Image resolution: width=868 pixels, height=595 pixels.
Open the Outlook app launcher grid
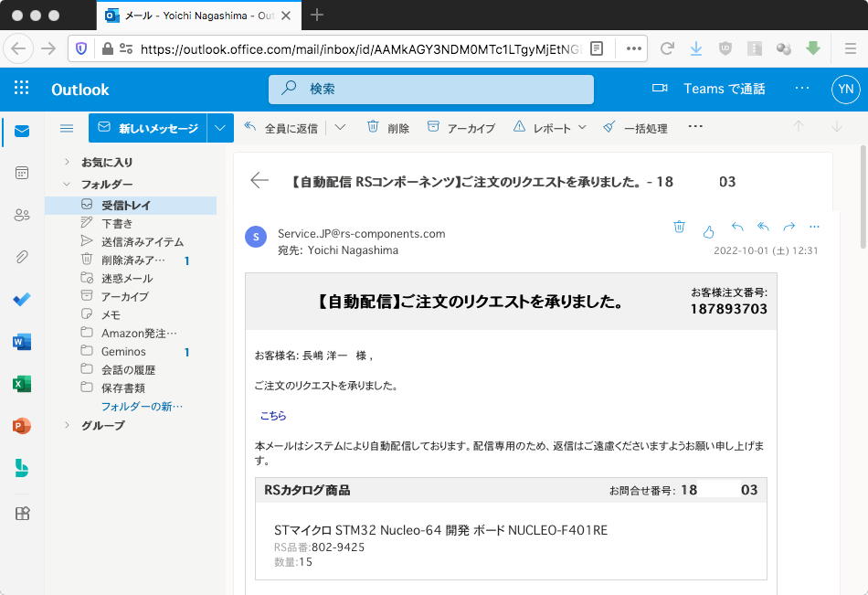22,88
